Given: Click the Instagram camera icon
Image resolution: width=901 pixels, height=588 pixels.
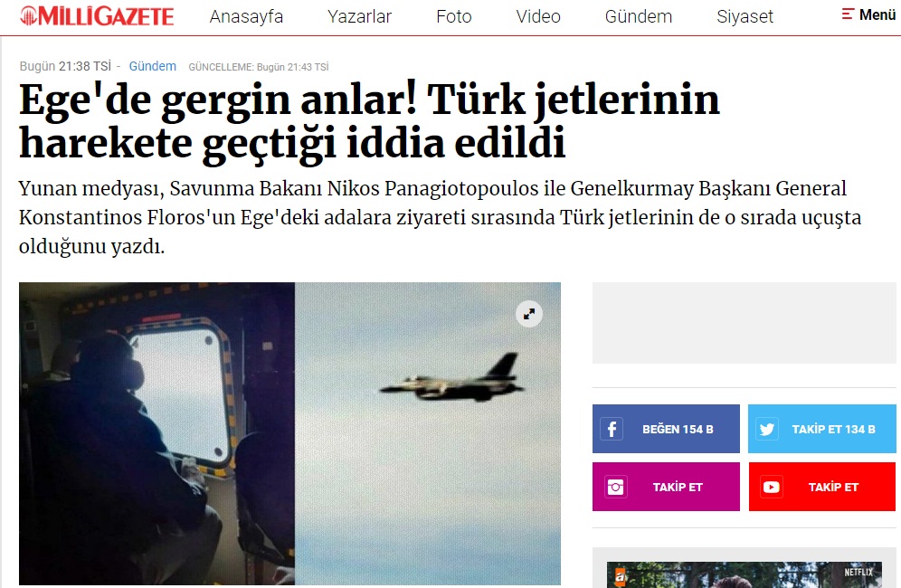Looking at the screenshot, I should point(615,487).
